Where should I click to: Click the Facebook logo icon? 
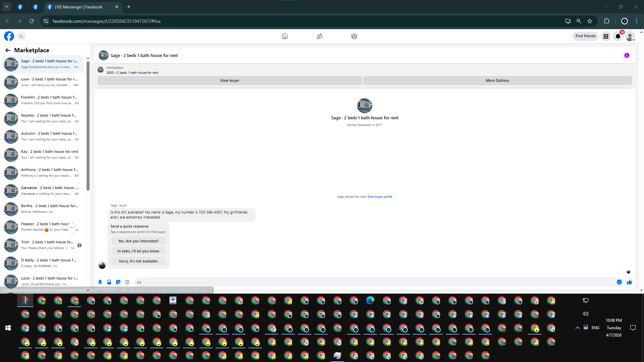pyautogui.click(x=9, y=36)
